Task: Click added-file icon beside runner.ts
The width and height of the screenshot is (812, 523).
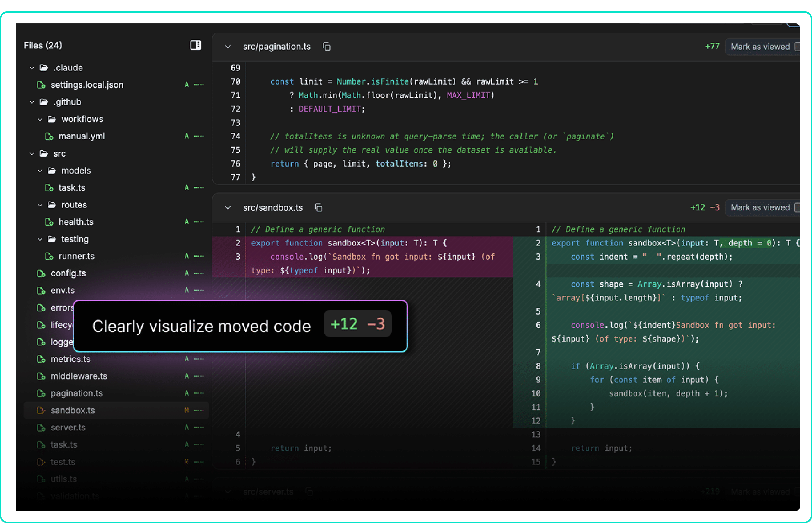Action: coord(49,256)
